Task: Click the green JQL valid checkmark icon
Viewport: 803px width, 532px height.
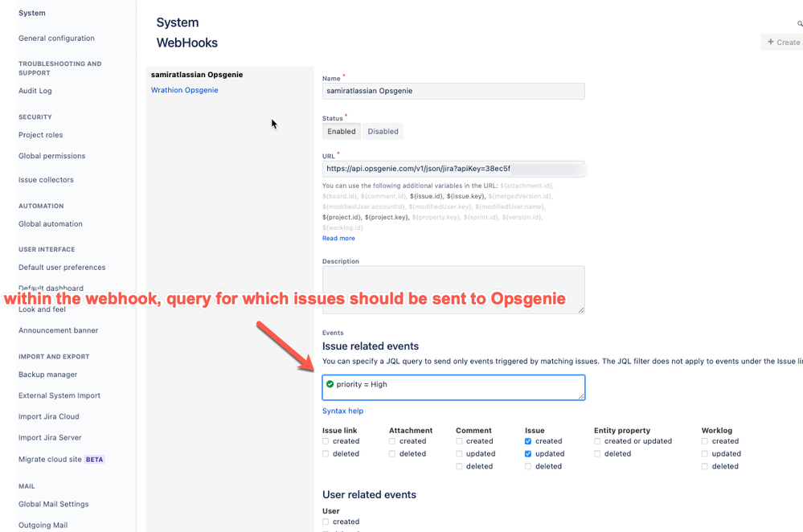Action: pos(330,384)
